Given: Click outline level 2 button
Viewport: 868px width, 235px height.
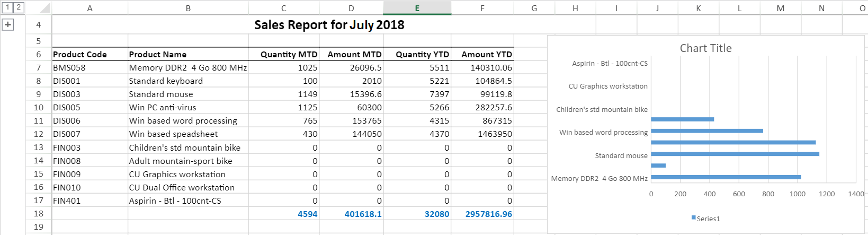Looking at the screenshot, I should (x=18, y=7).
